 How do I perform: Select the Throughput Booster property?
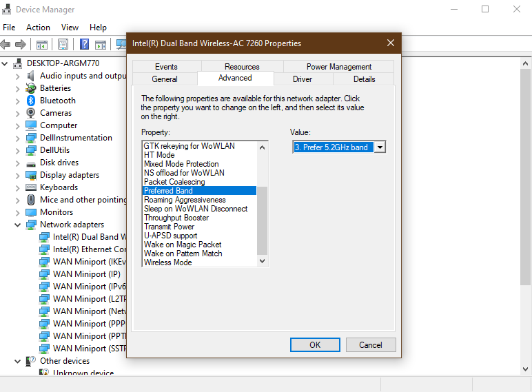[x=200, y=218]
